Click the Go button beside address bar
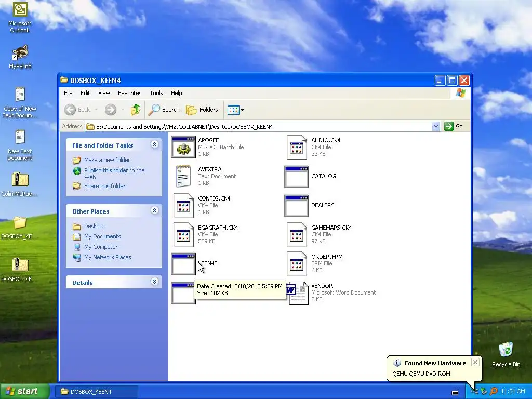Image resolution: width=532 pixels, height=399 pixels. coord(454,127)
